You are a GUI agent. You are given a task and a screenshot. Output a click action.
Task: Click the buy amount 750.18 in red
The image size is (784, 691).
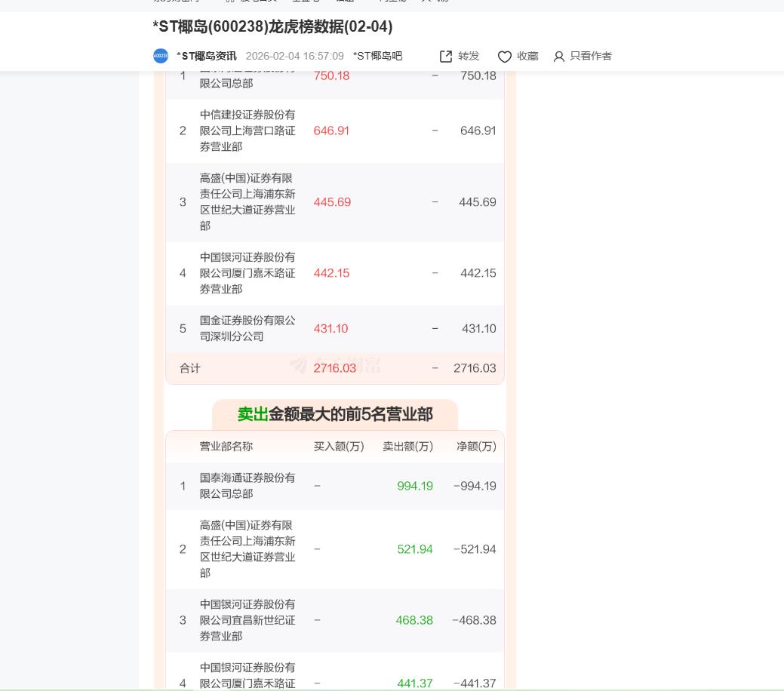tap(331, 76)
